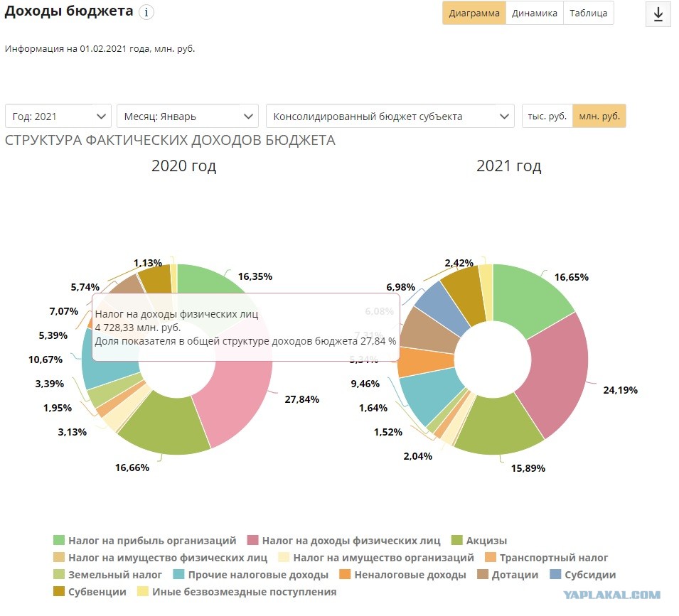679x616 pixels.
Task: Switch to the Динамика view tab
Action: coord(535,13)
